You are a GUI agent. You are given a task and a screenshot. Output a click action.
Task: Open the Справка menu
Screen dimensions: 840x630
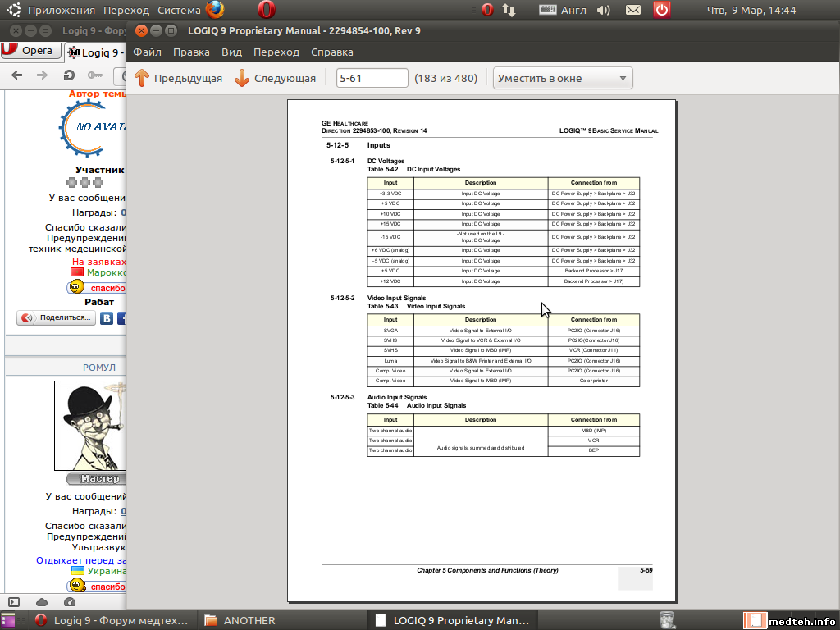click(x=332, y=52)
